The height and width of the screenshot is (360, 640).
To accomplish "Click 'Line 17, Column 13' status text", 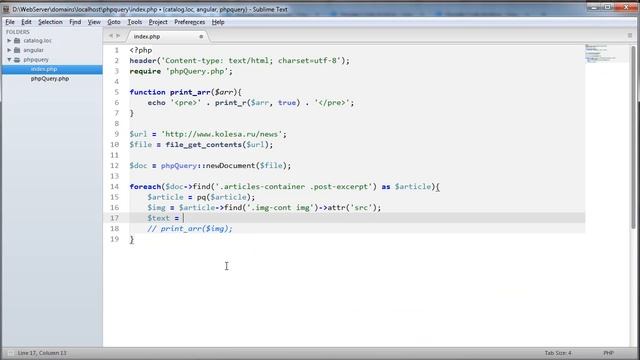I will [x=42, y=353].
